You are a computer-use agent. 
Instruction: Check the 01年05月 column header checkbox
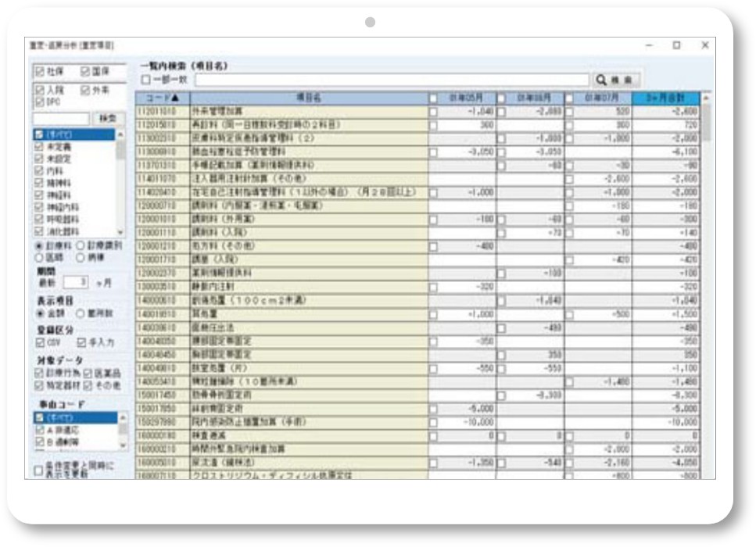(x=433, y=98)
